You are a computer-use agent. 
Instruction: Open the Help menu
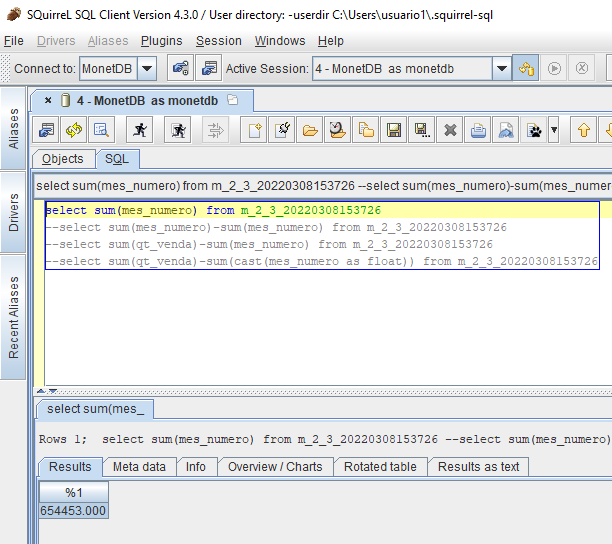coord(331,41)
